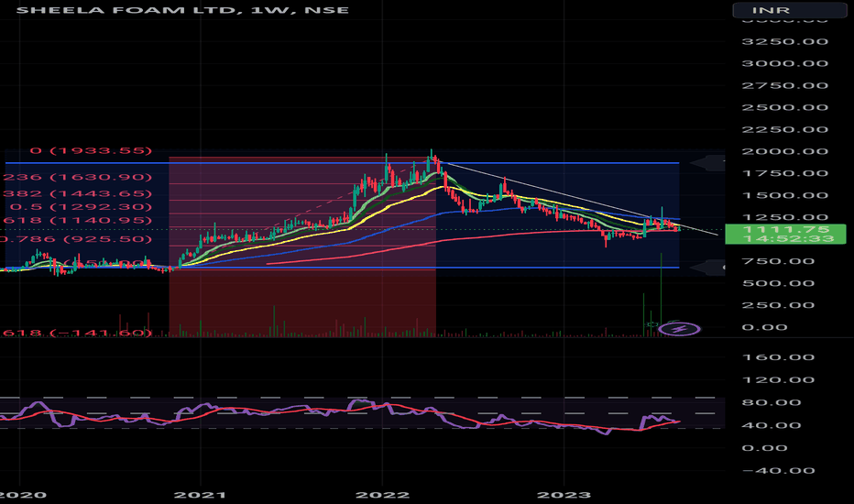The image size is (854, 504).
Task: Click the 250.00 price axis label
Action: 778,305
